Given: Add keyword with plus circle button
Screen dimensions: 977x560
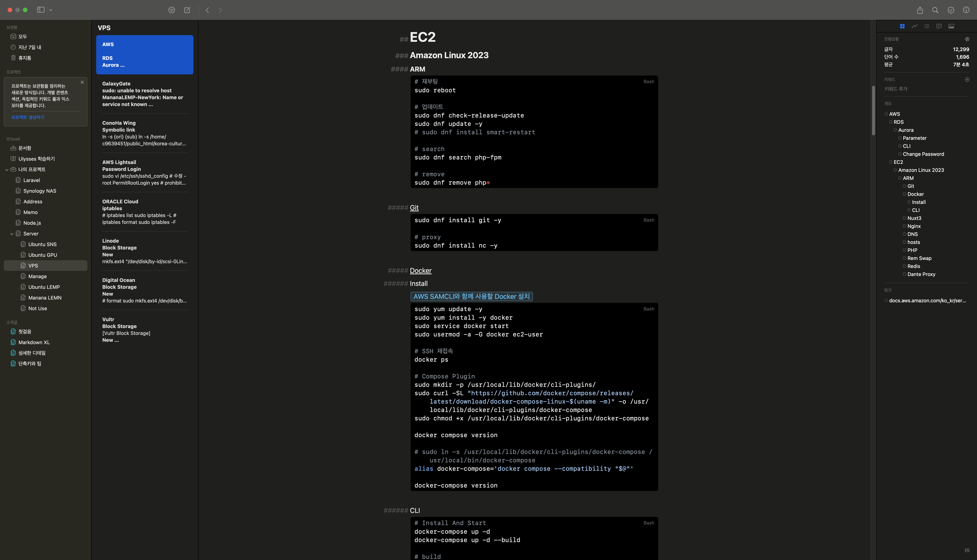Looking at the screenshot, I should (967, 79).
